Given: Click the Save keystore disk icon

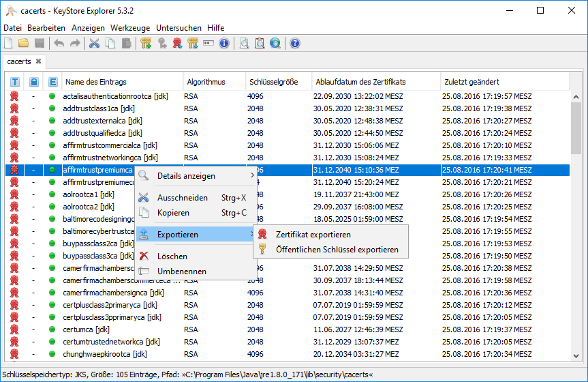Looking at the screenshot, I should (x=40, y=43).
